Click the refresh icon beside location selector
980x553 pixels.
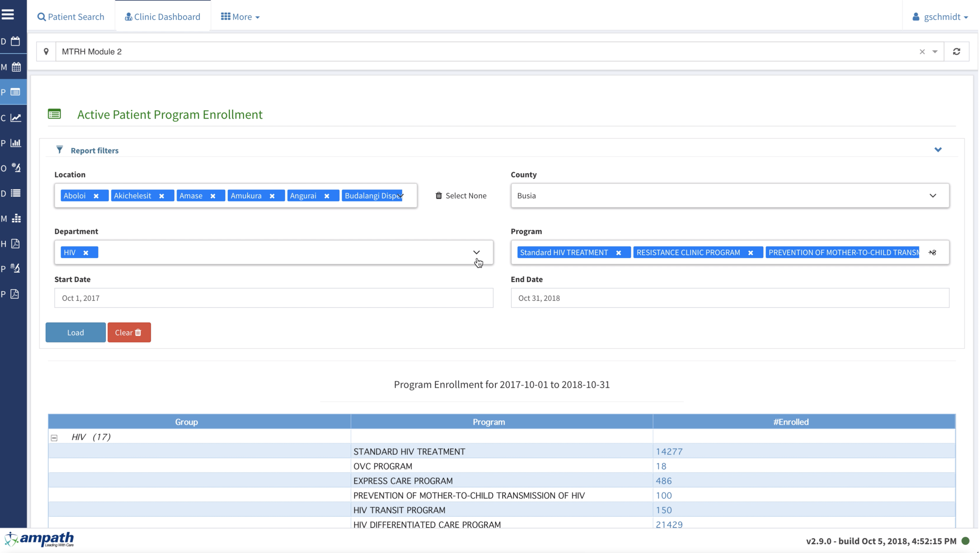click(x=956, y=51)
